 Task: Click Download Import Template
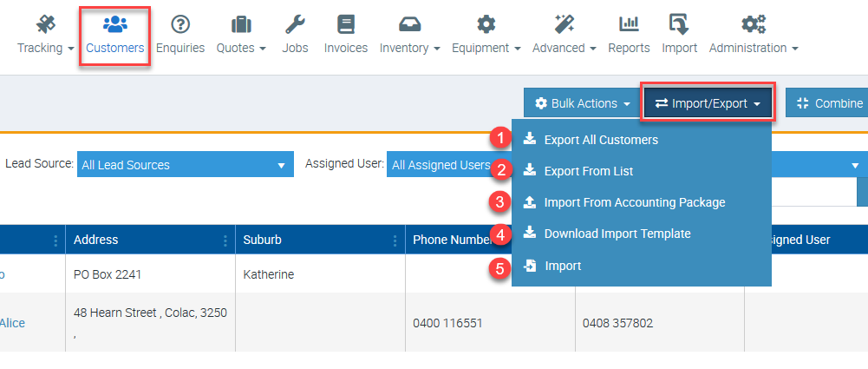pyautogui.click(x=617, y=234)
